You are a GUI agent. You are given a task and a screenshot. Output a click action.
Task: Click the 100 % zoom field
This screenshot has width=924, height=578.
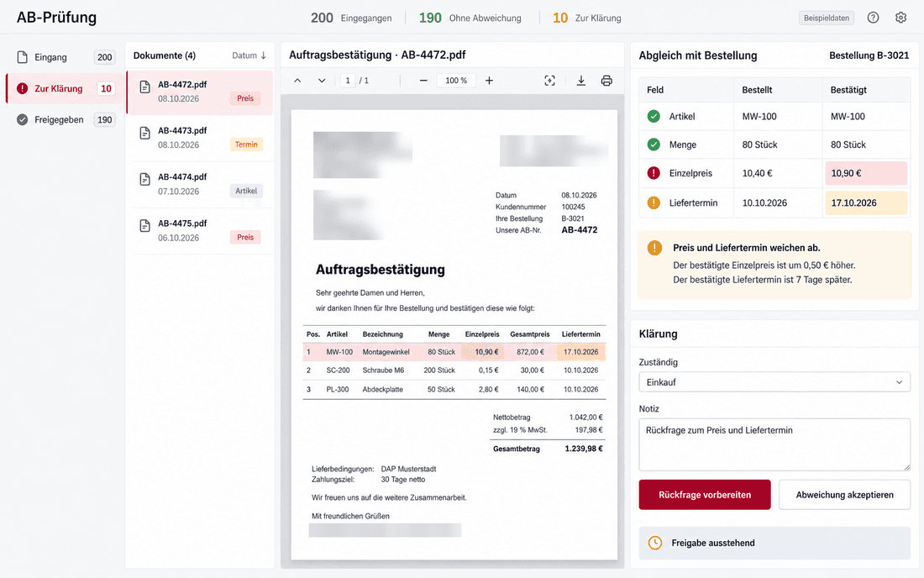pyautogui.click(x=456, y=81)
